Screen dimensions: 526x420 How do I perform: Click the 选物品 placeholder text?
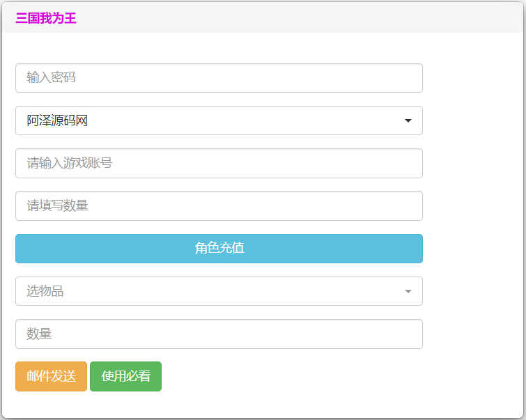pyautogui.click(x=45, y=292)
